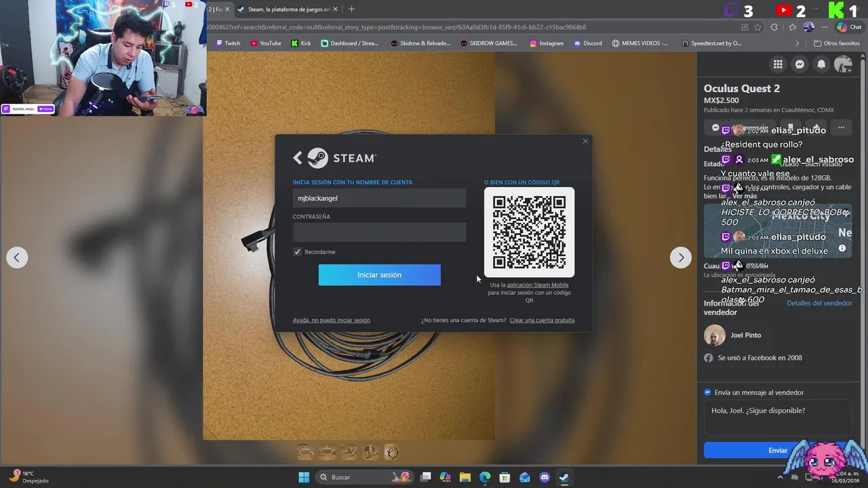
Task: Click the listing share arrow button
Action: tap(815, 127)
